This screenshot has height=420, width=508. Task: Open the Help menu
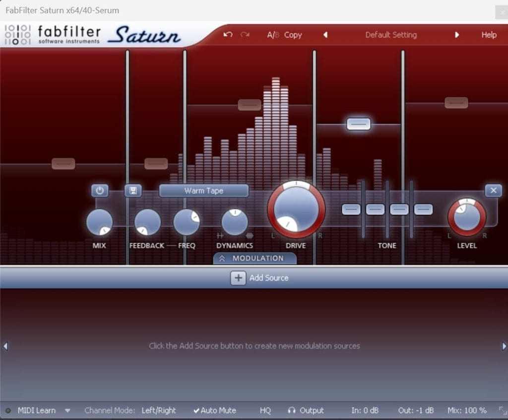[489, 35]
